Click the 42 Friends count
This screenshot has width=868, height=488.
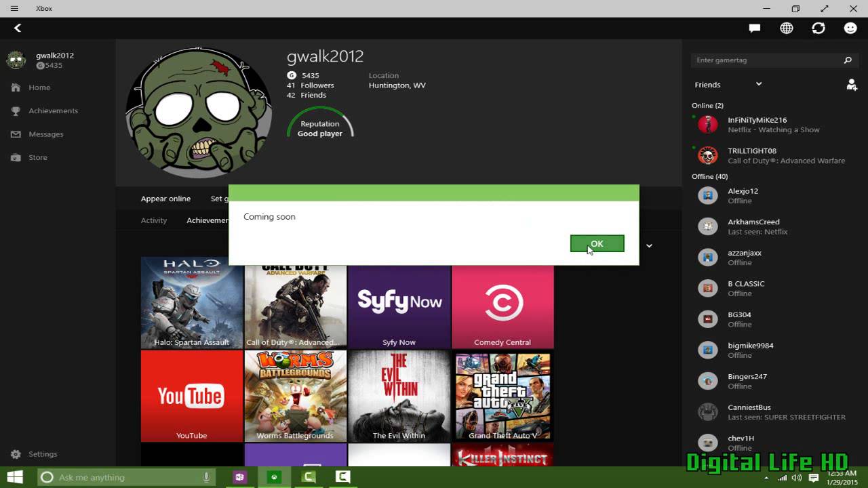(x=307, y=95)
